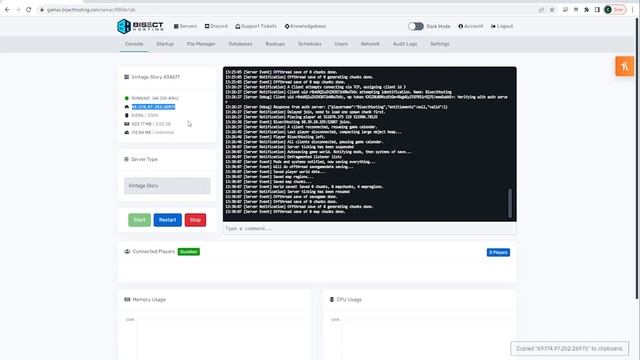Click the Logout link
Image resolution: width=640 pixels, height=360 pixels.
click(502, 26)
